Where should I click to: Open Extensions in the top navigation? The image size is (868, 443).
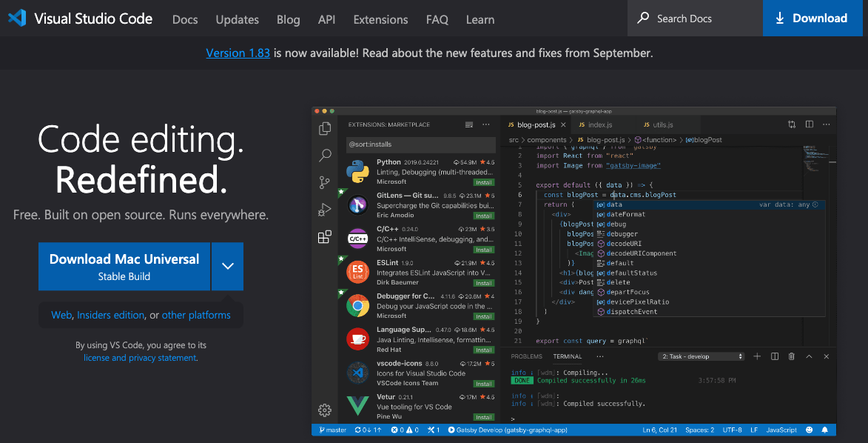click(x=381, y=19)
